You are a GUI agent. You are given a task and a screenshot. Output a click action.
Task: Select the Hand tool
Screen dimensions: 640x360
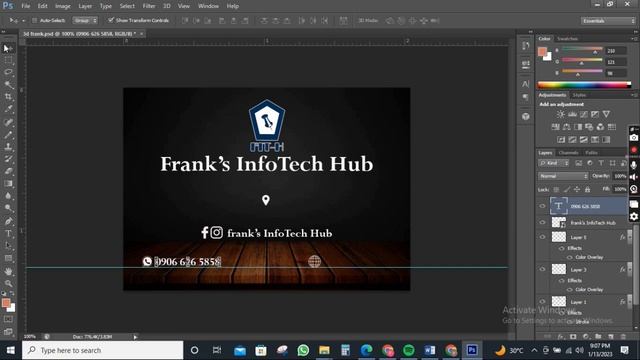pos(8,271)
